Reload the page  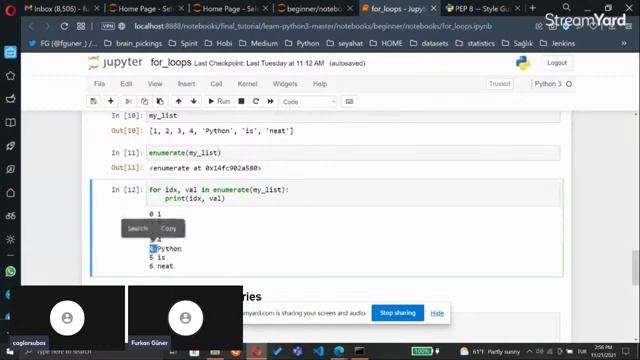pos(64,27)
